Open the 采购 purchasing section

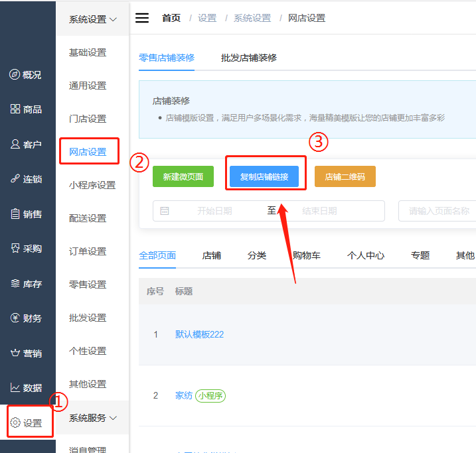click(x=25, y=249)
